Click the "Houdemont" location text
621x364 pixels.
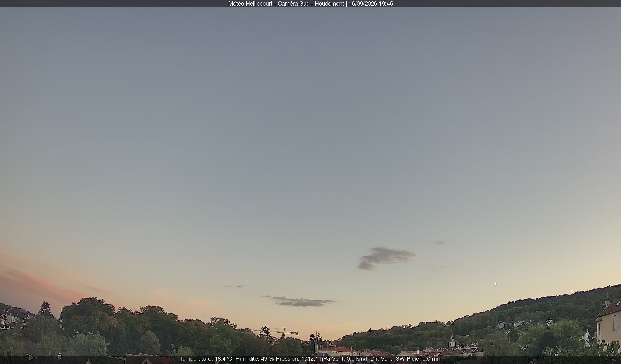pyautogui.click(x=329, y=4)
